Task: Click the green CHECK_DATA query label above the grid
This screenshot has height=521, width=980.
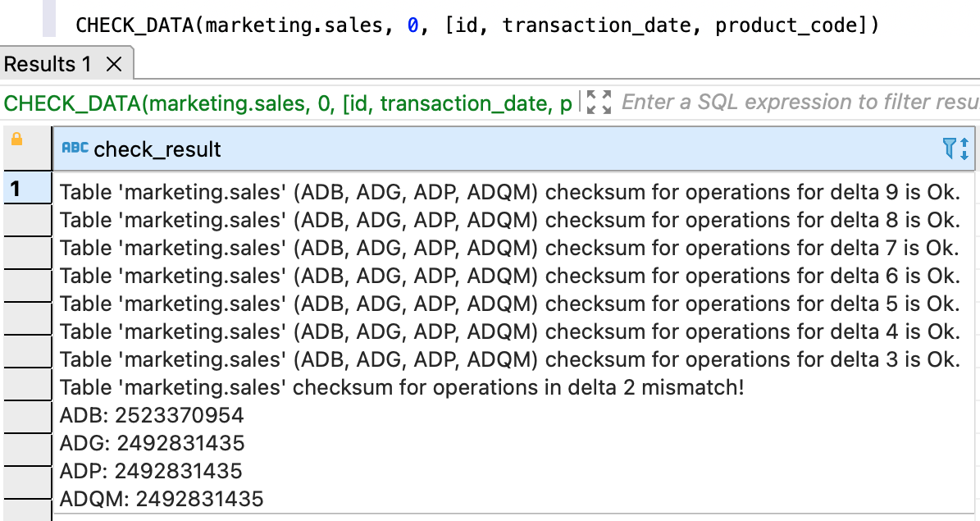Action: 289,103
